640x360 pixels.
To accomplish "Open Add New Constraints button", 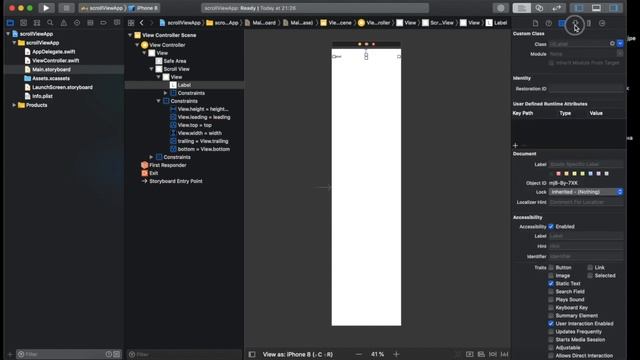I will 493,354.
